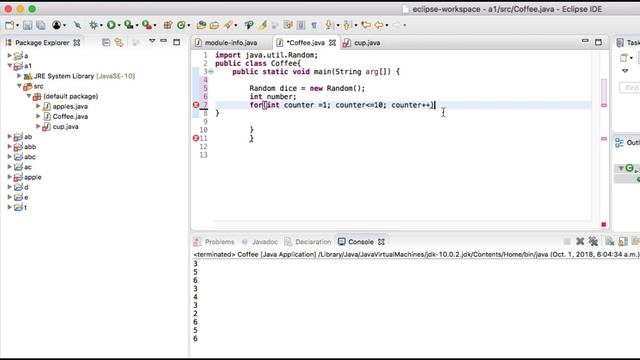The image size is (640, 360).
Task: Click the Debug bug toolbar icon
Action: pos(93,25)
